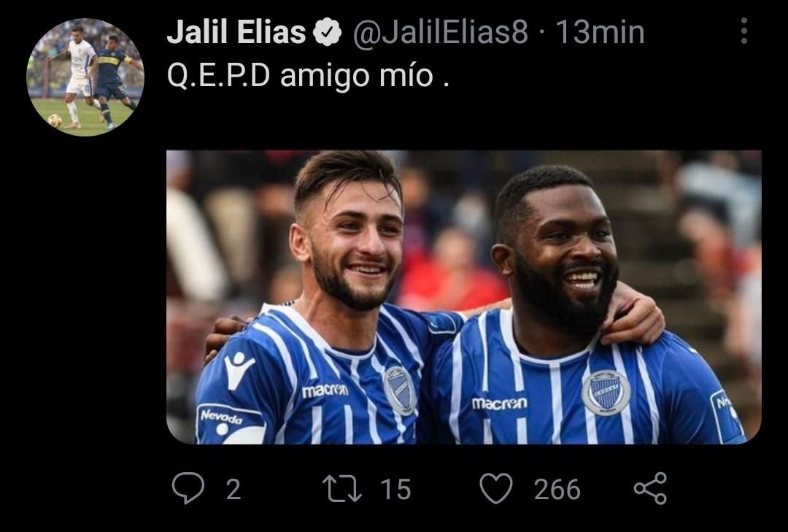This screenshot has width=788, height=532.
Task: Like the tweet with the heart icon
Action: click(496, 488)
